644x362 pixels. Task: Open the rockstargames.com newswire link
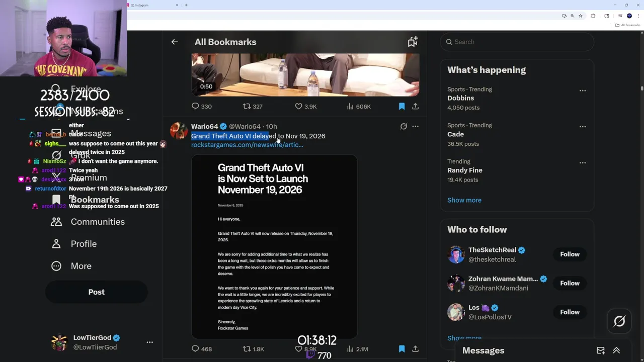click(247, 145)
